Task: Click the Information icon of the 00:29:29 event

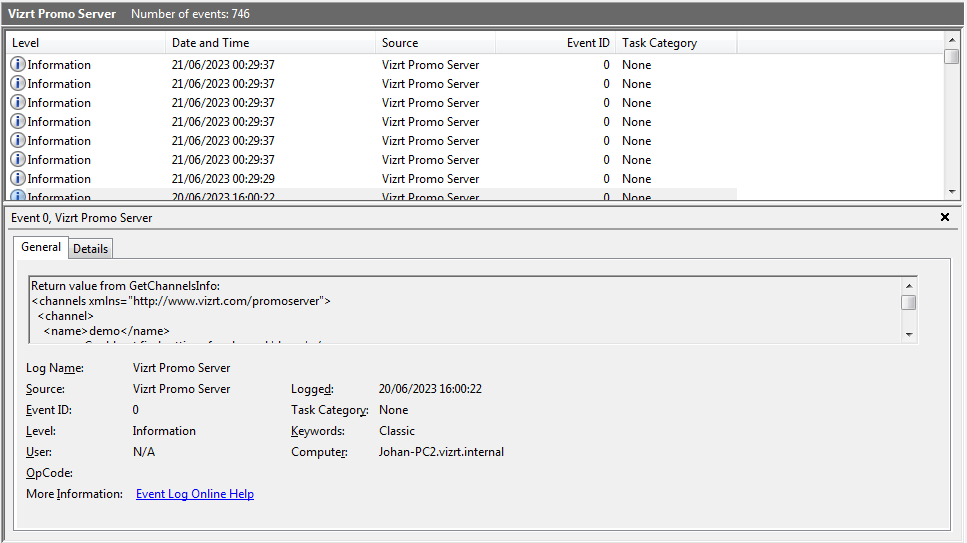Action: click(18, 179)
